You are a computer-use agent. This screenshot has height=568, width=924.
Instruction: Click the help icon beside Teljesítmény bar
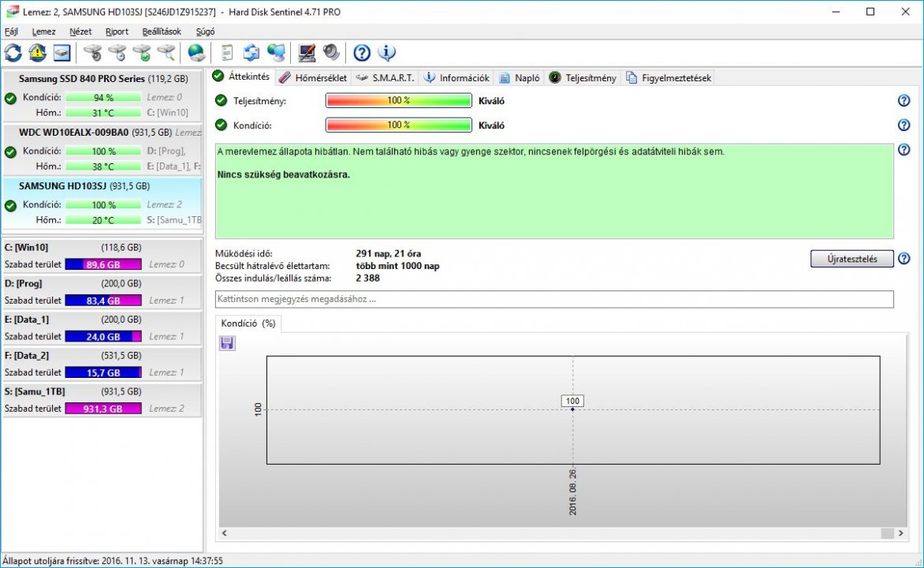point(904,101)
